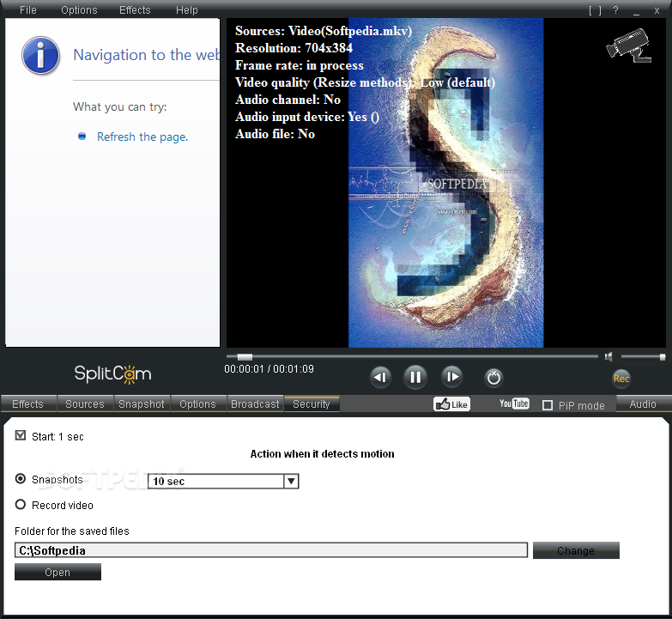Minimize the SplitCam window
The height and width of the screenshot is (619, 672).
pos(636,11)
